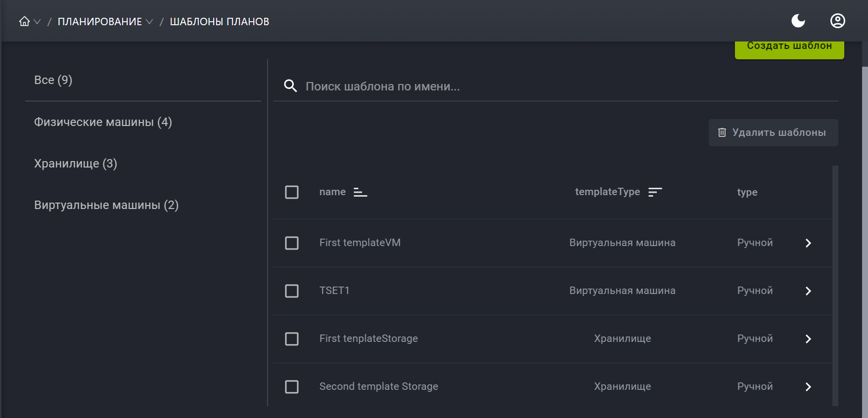The width and height of the screenshot is (868, 418).
Task: Open First tenplateStorage row details chevron
Action: 808,339
